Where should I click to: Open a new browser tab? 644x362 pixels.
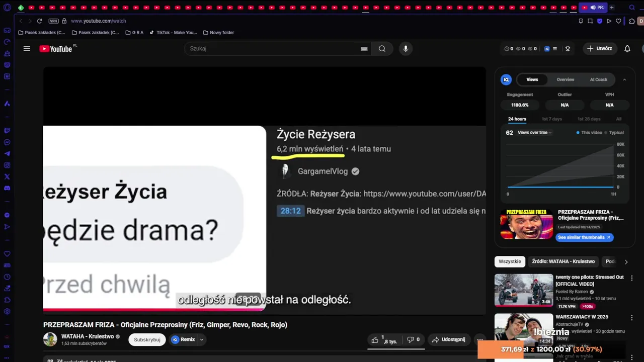click(x=612, y=8)
